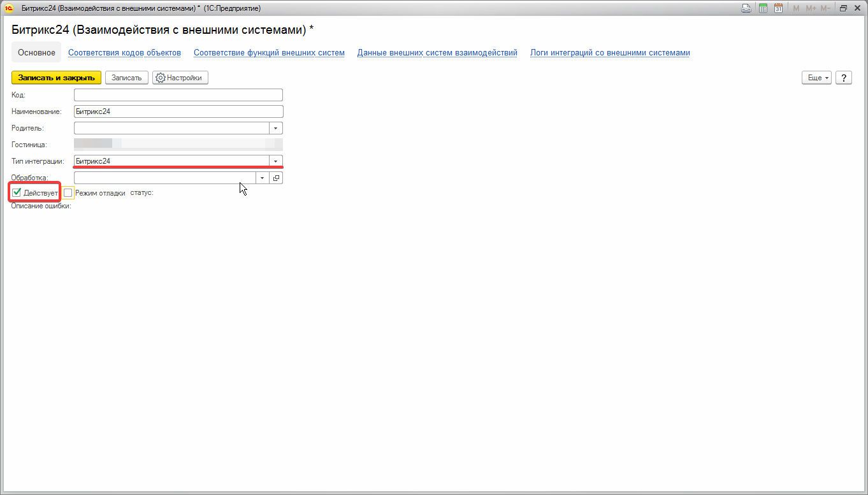The height and width of the screenshot is (495, 868).
Task: Open the Еще menu dropdown
Action: pos(816,78)
